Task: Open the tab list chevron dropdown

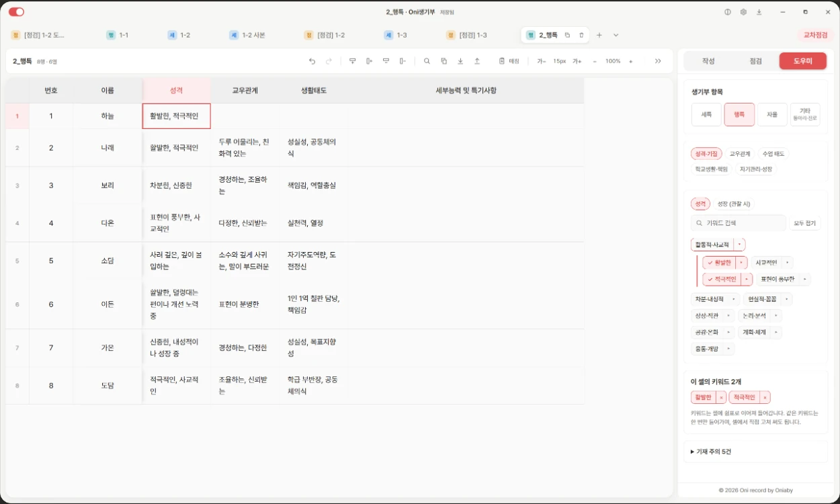Action: pos(616,35)
